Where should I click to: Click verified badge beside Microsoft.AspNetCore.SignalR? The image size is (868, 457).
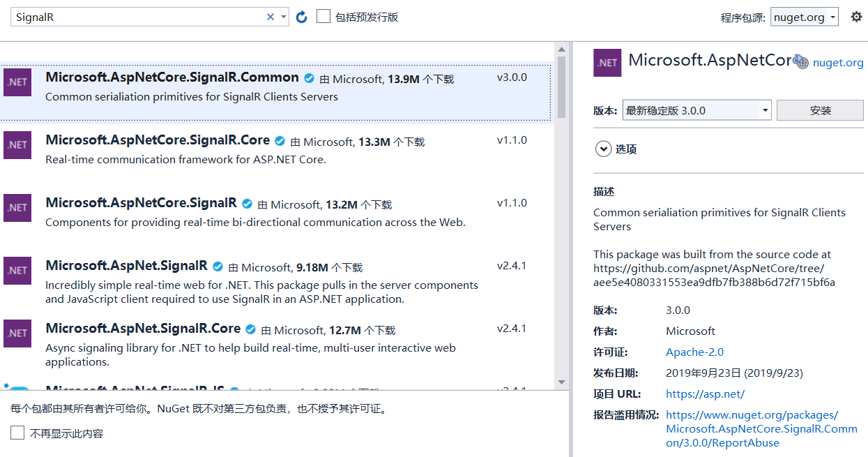pyautogui.click(x=247, y=204)
